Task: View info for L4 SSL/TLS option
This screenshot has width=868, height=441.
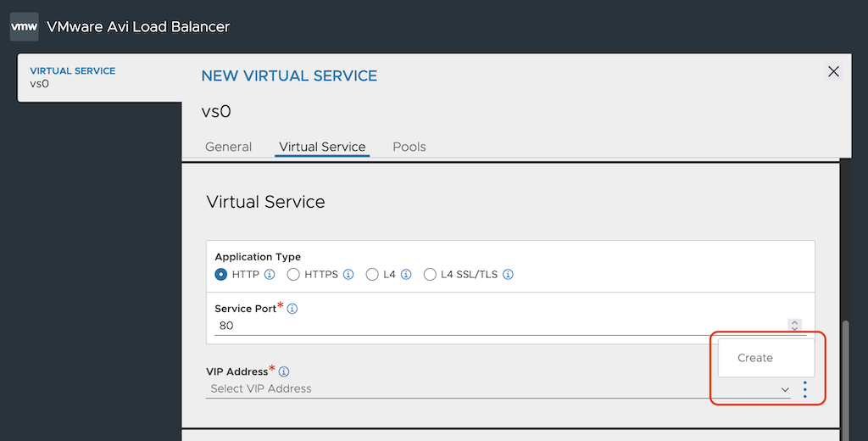Action: click(x=508, y=275)
